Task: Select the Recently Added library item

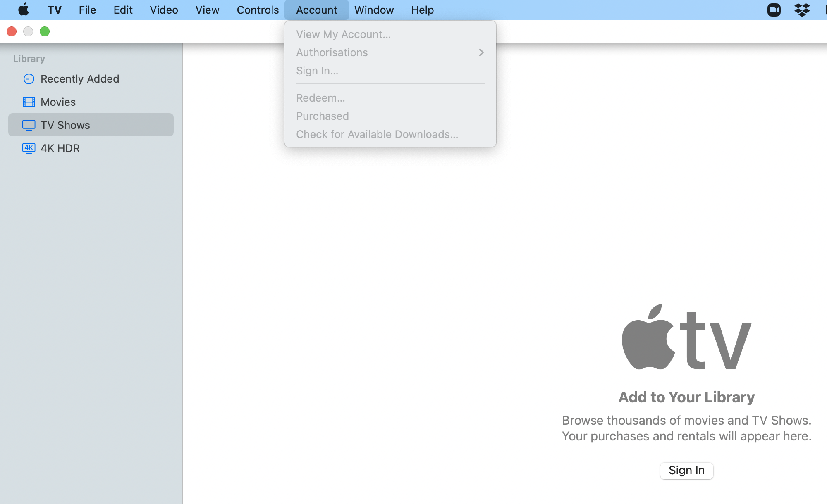Action: click(80, 79)
